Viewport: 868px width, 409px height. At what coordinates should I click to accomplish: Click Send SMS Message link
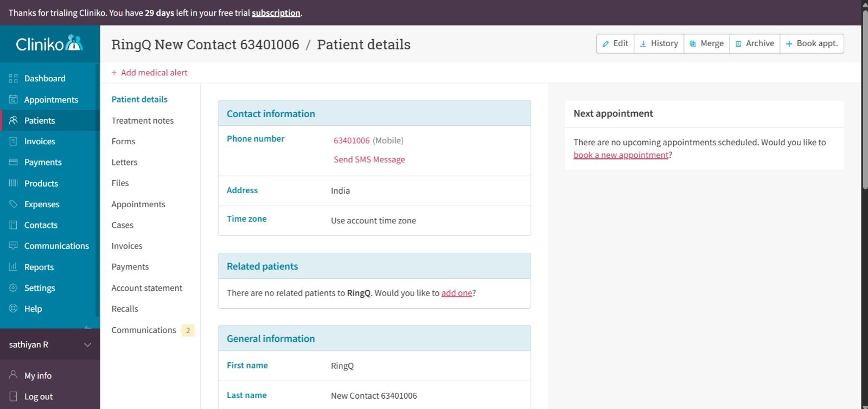pyautogui.click(x=369, y=159)
